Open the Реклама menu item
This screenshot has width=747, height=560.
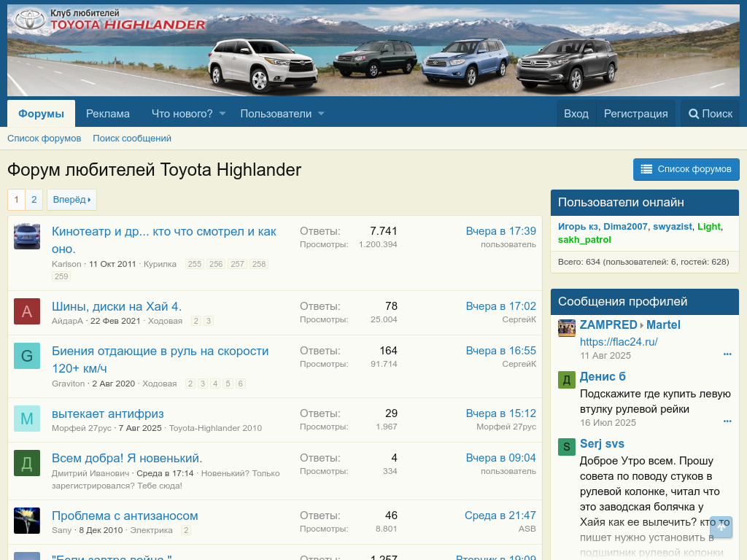point(108,114)
